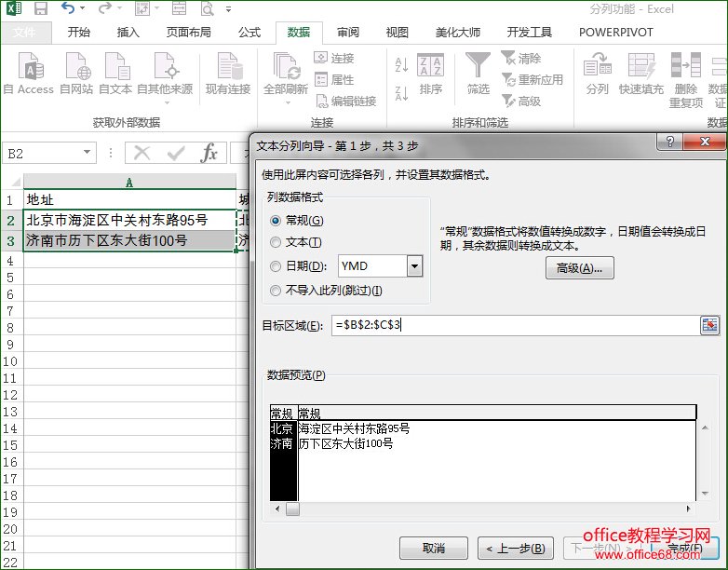Click the data preview horizontal scrollbar

(x=484, y=509)
